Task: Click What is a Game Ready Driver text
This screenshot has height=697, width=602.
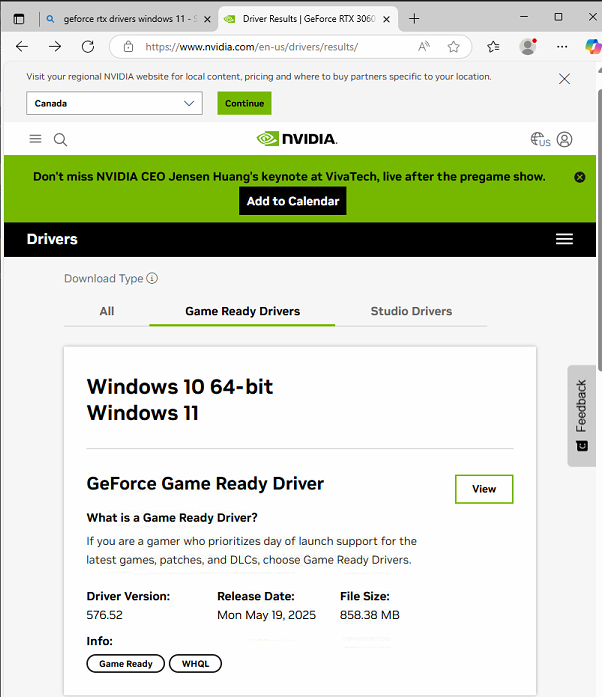Action: point(172,518)
